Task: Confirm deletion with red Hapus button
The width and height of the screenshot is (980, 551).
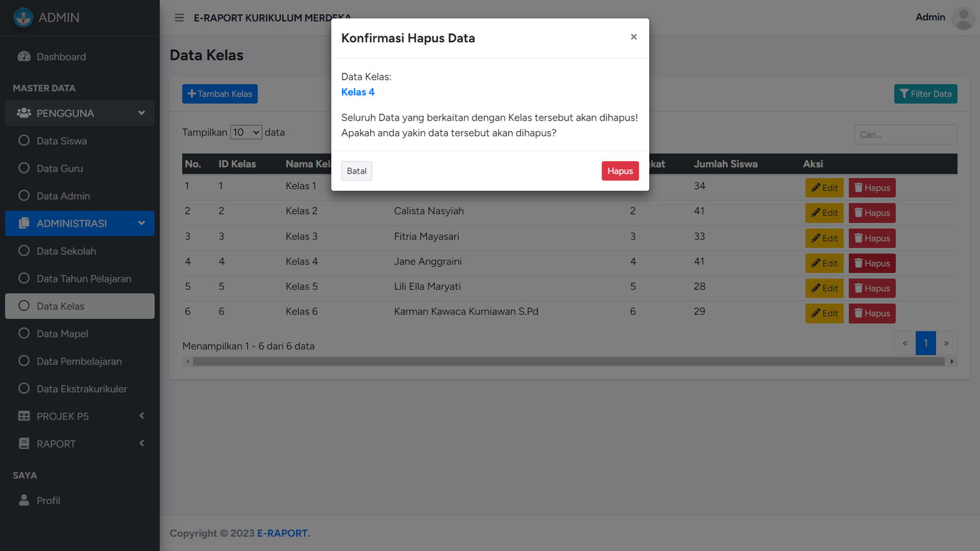Action: click(620, 171)
